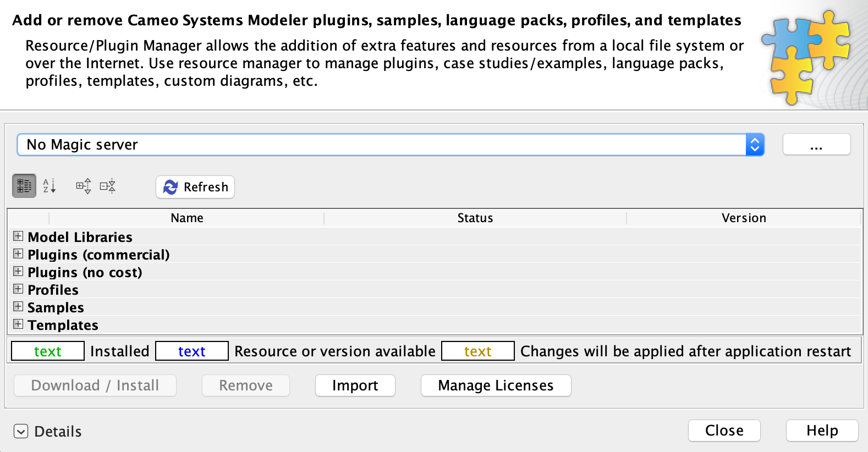868x452 pixels.
Task: Click the Status column header
Action: point(475,218)
